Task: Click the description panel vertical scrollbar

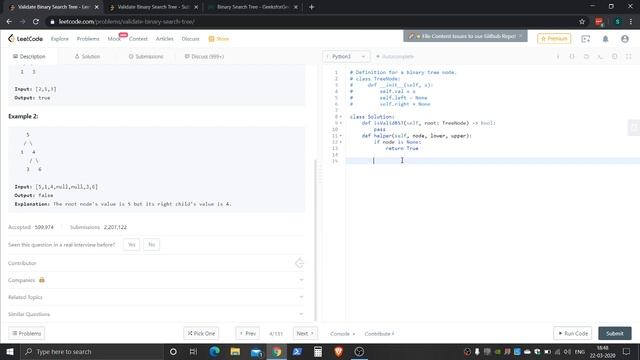Action: [x=315, y=240]
